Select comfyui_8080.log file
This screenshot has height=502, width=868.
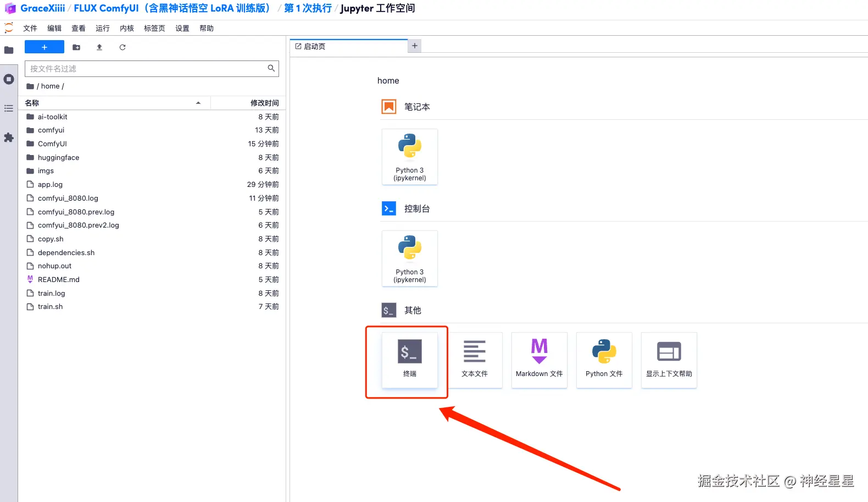pyautogui.click(x=152, y=198)
